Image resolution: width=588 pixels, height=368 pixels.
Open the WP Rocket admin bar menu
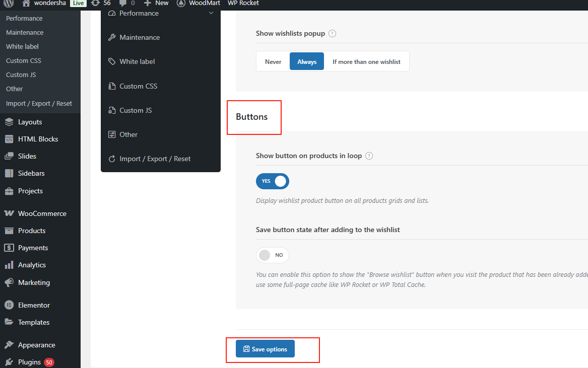(243, 3)
